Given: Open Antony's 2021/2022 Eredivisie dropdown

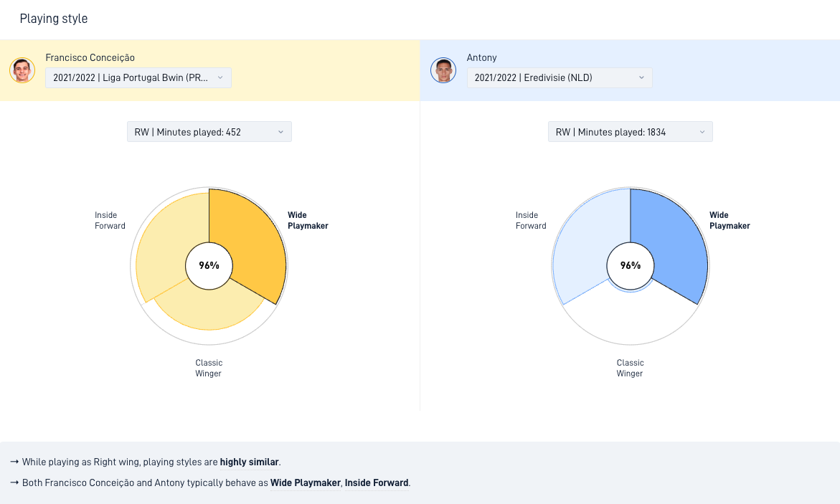Looking at the screenshot, I should (560, 77).
